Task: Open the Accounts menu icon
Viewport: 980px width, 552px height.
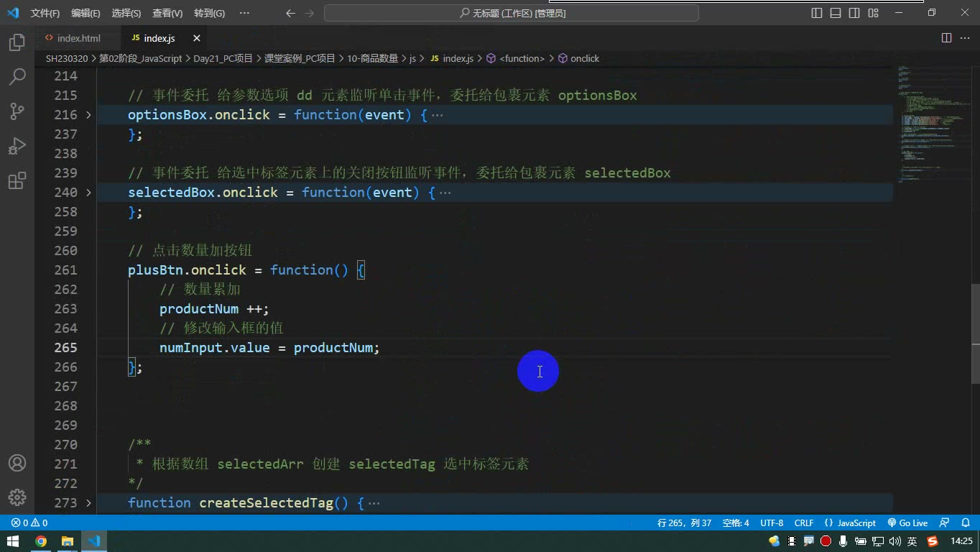Action: (17, 463)
